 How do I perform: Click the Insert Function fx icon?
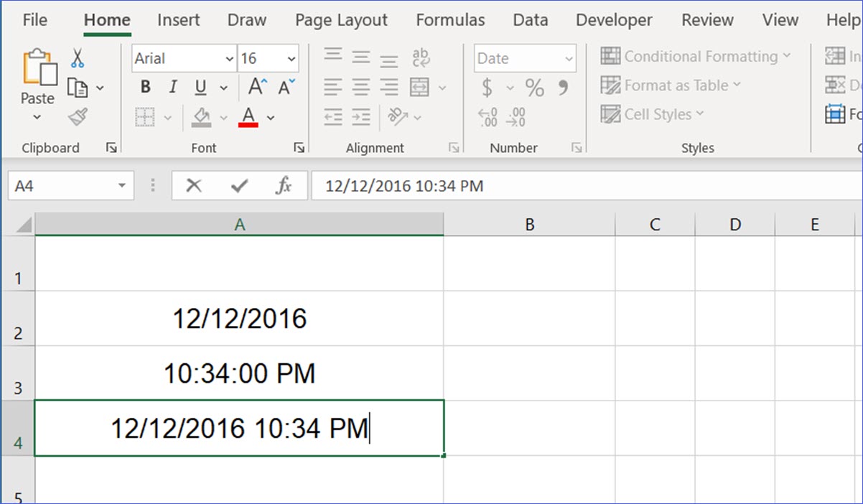(x=284, y=187)
